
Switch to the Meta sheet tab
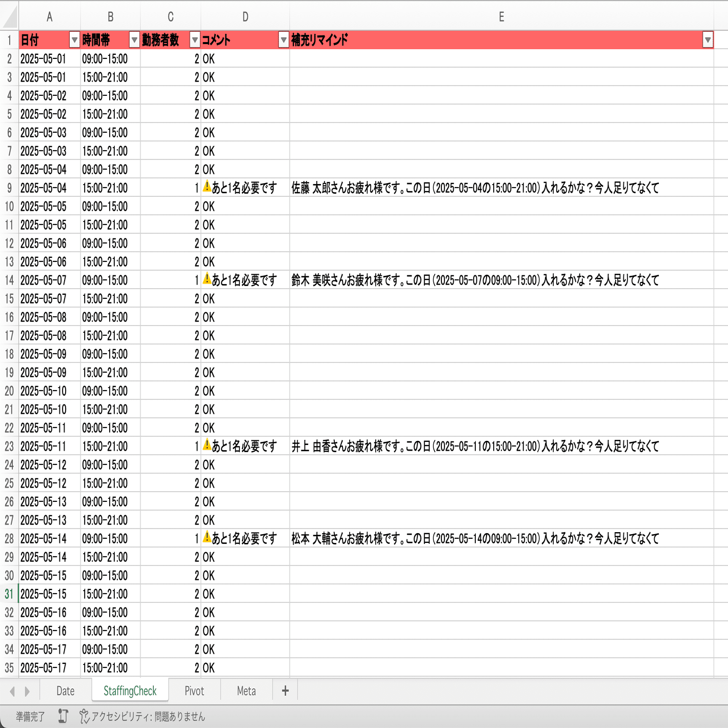[x=246, y=691]
